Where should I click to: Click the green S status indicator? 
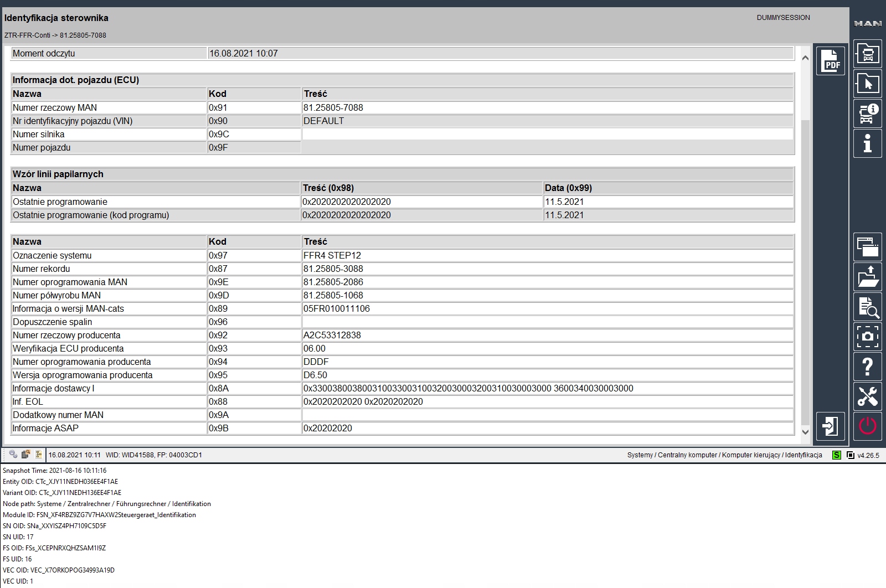pos(836,455)
